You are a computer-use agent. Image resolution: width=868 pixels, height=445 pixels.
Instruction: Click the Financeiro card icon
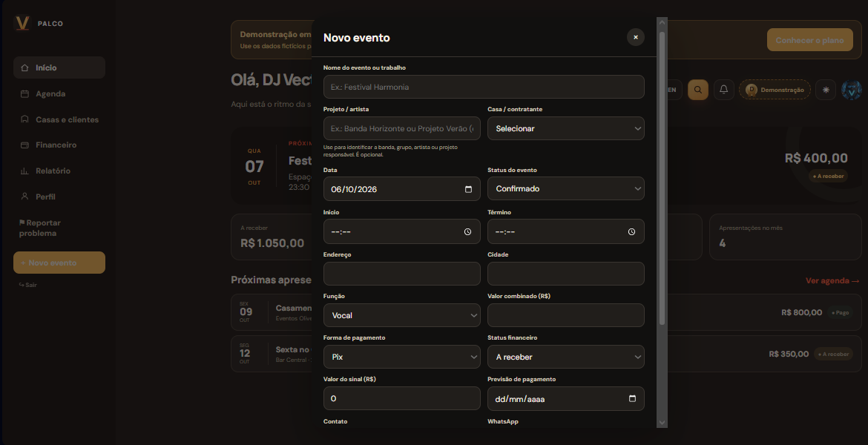24,145
